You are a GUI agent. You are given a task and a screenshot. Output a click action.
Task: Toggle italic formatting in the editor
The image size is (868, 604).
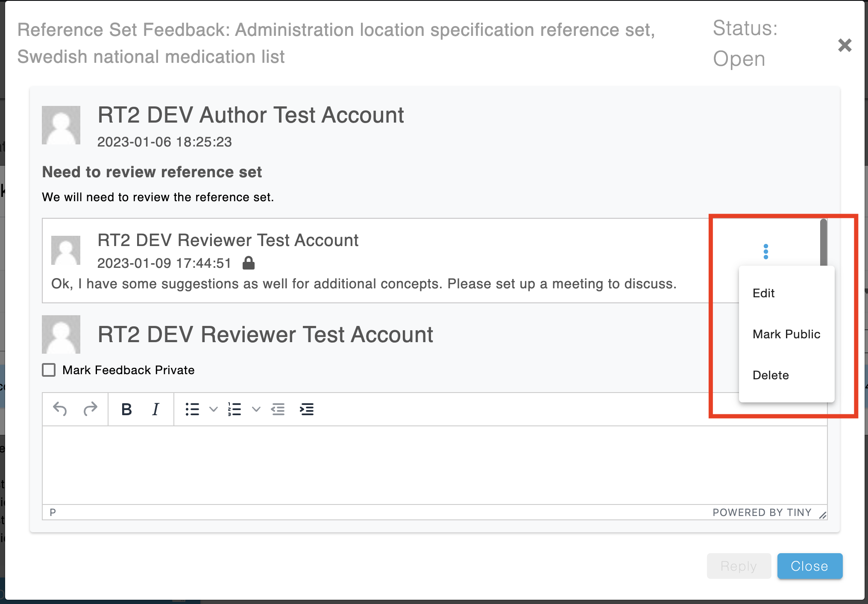(155, 409)
